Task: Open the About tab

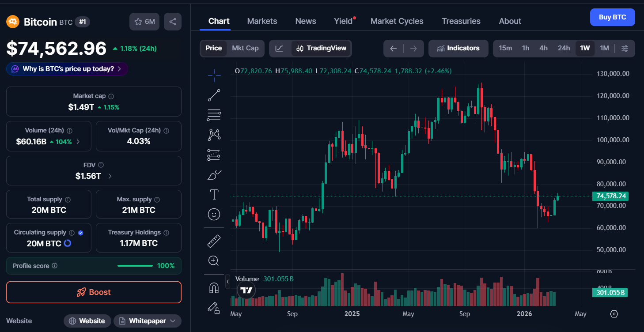Action: (510, 21)
